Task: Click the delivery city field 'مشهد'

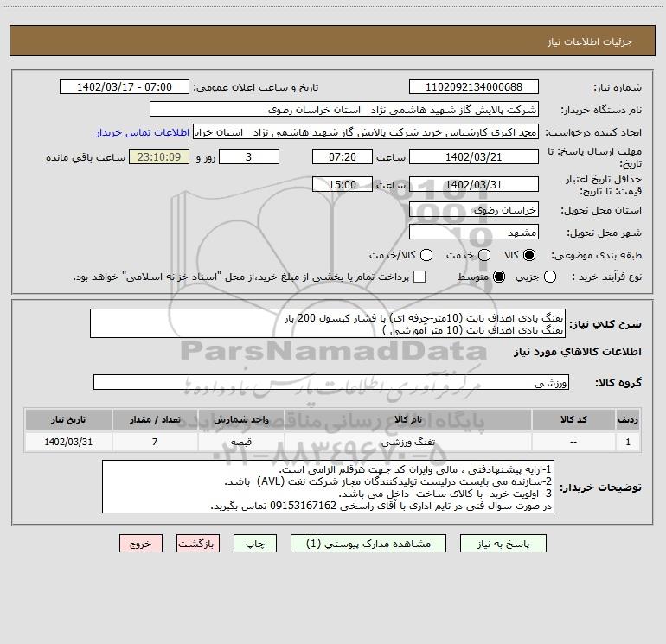Action: click(x=473, y=232)
